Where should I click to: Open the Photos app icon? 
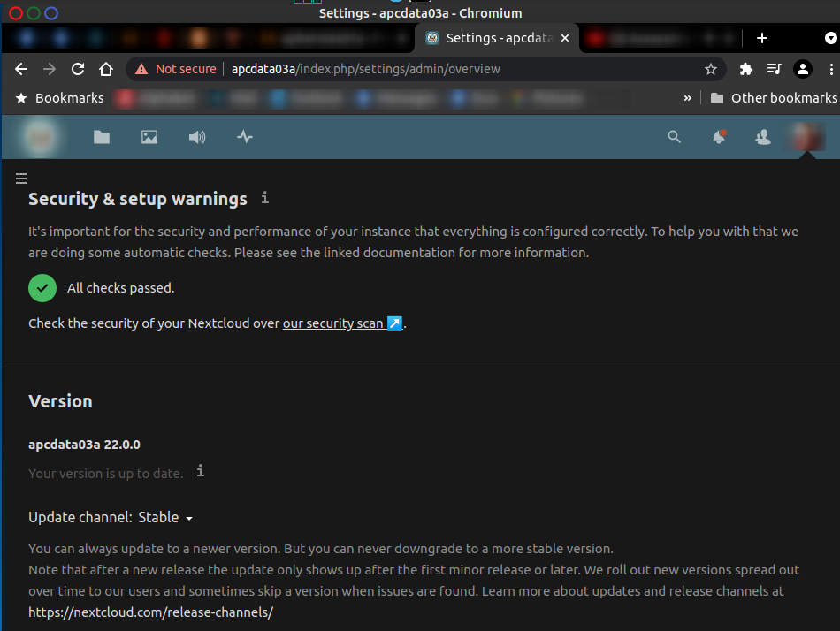[x=149, y=137]
